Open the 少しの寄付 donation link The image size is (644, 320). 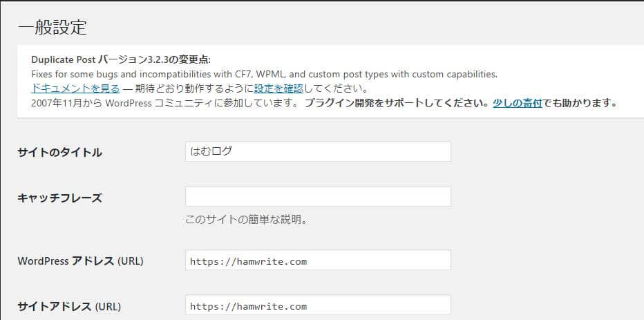[x=518, y=103]
